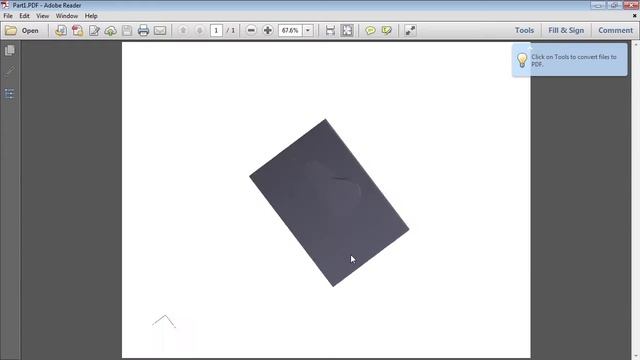Show the page thumbnails panel icon
Screen dimensions: 640x360
pyautogui.click(x=10, y=50)
